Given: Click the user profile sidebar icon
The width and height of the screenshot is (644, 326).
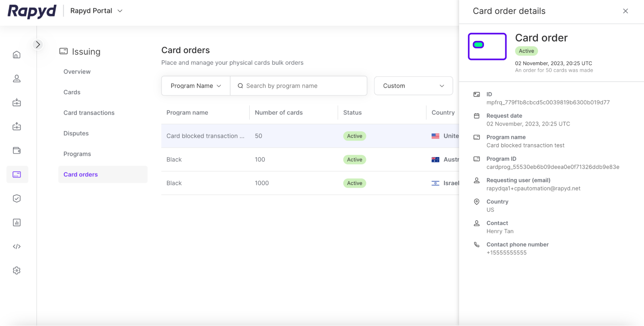Looking at the screenshot, I should pyautogui.click(x=17, y=79).
